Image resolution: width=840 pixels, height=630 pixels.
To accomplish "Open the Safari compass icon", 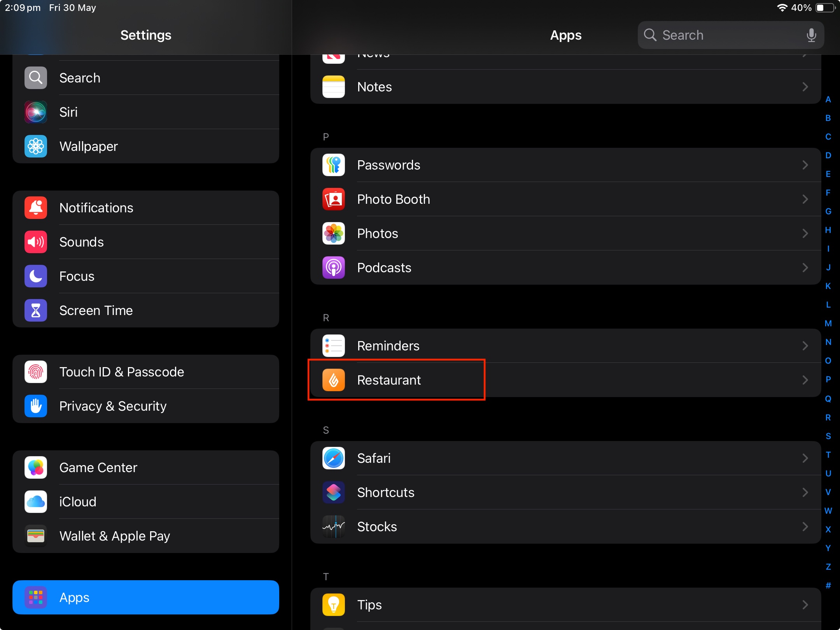I will (x=334, y=458).
